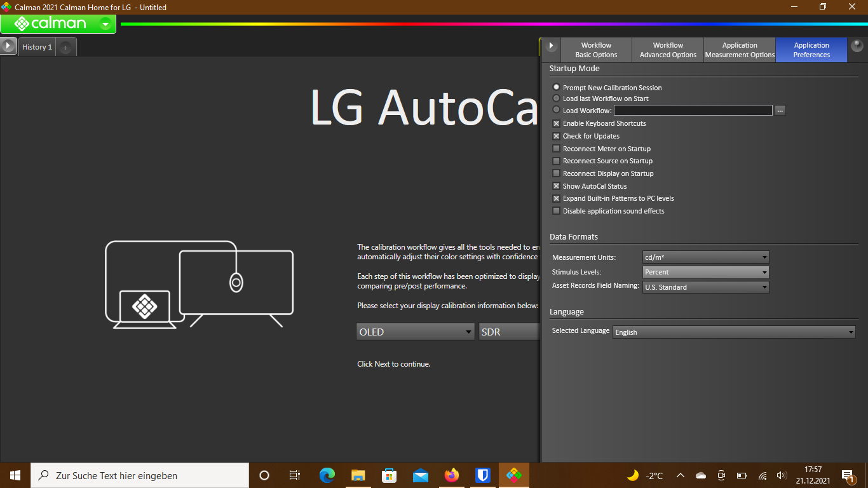Open the OLED display type dropdown
This screenshot has width=868, height=488.
pos(416,332)
